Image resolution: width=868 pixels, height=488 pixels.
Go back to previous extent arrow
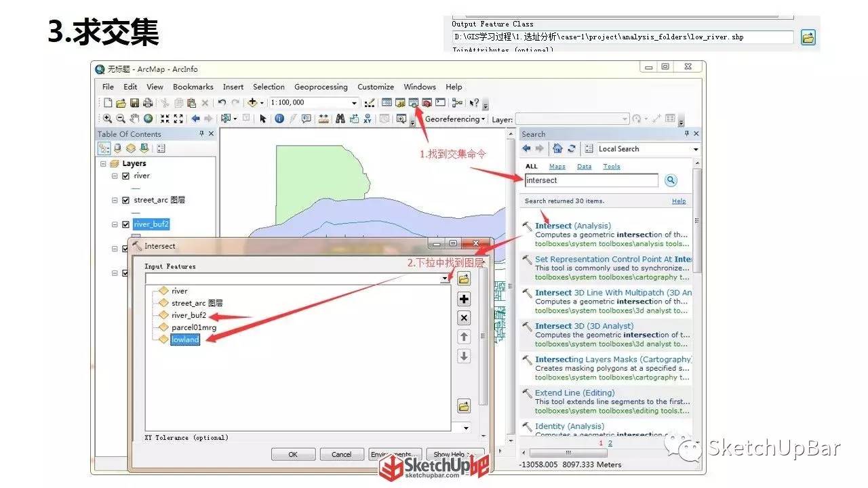point(195,119)
